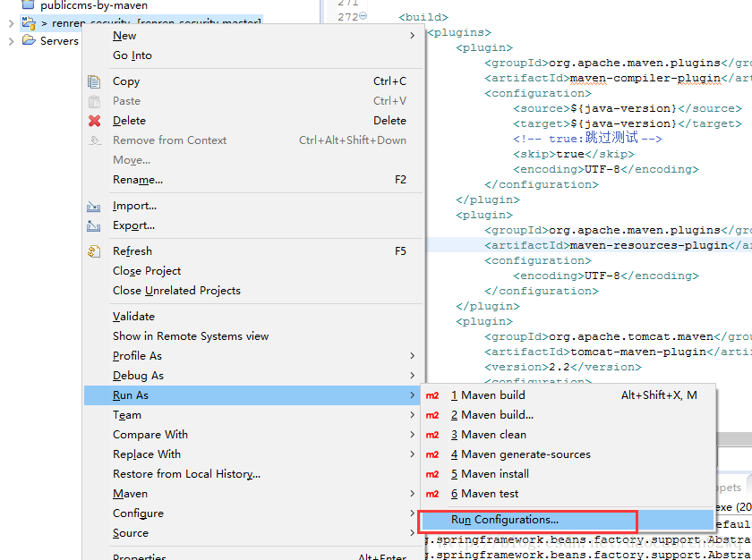Click the m2 icon beside Maven clean
This screenshot has width=752, height=560.
click(432, 435)
